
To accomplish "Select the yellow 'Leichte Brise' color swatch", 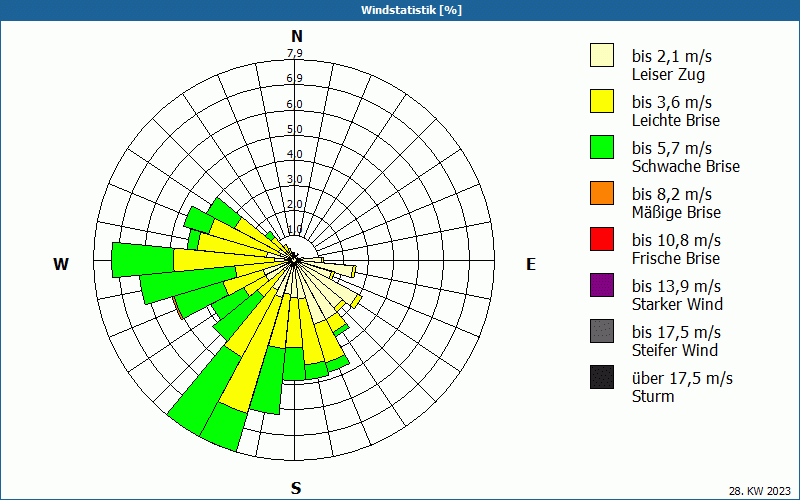I will click(x=601, y=101).
